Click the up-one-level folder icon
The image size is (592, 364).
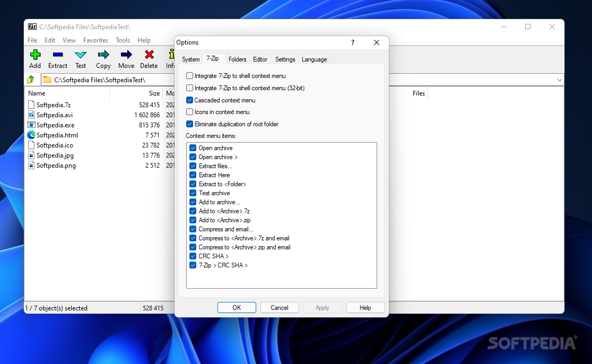[x=31, y=80]
